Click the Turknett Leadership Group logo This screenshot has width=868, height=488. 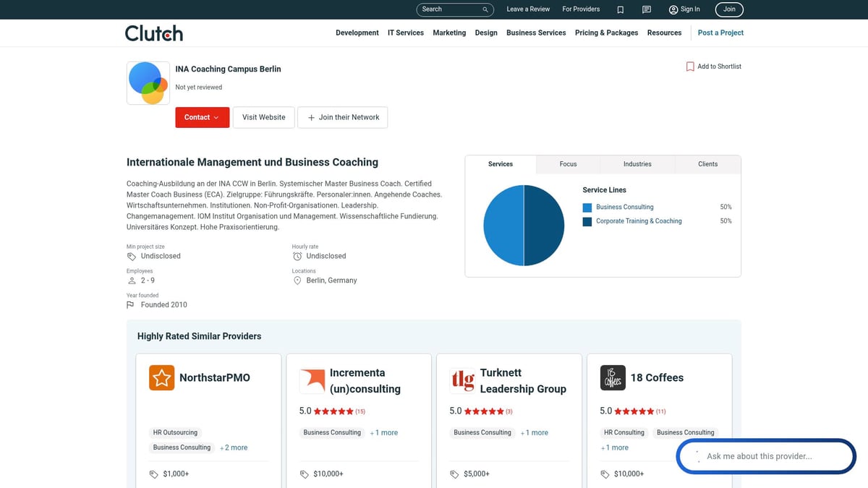point(463,379)
